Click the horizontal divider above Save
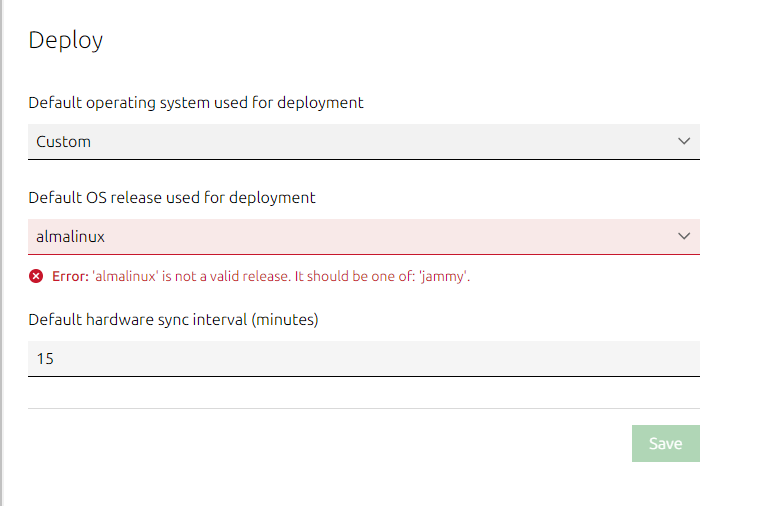 tap(363, 408)
